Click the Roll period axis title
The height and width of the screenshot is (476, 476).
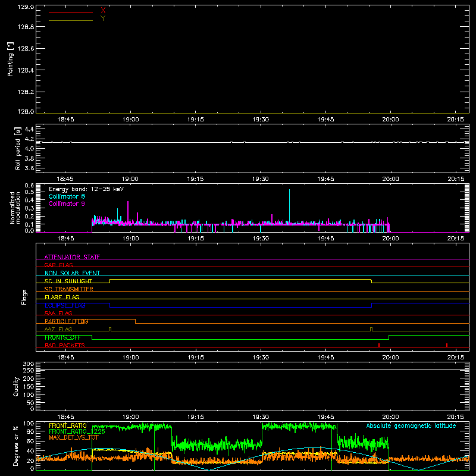(x=18, y=148)
